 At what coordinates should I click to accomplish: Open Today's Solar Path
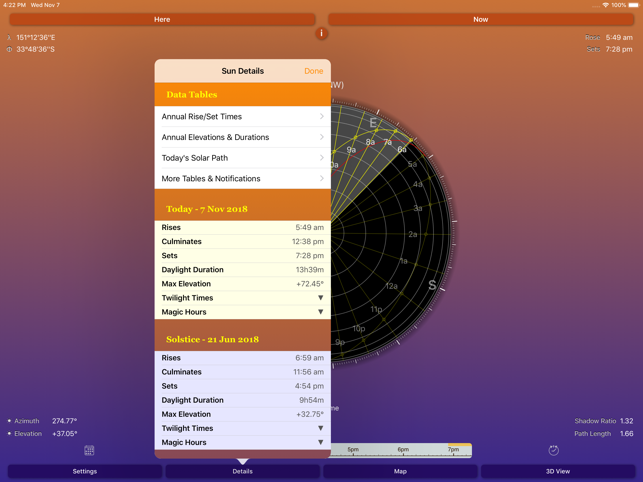click(242, 158)
